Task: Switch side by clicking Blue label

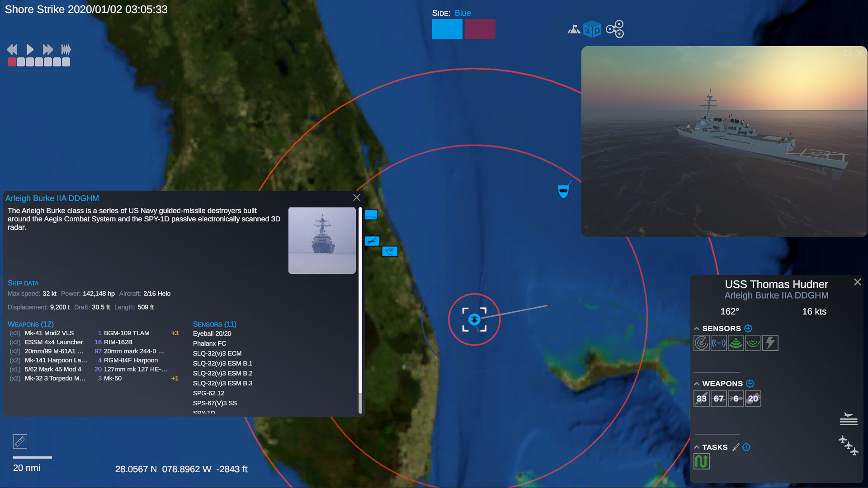Action: coord(463,13)
